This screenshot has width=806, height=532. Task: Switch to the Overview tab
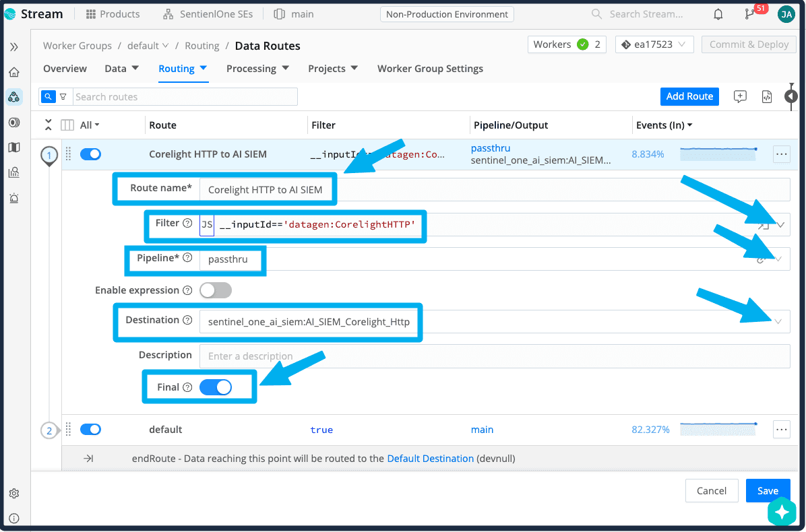tap(65, 69)
